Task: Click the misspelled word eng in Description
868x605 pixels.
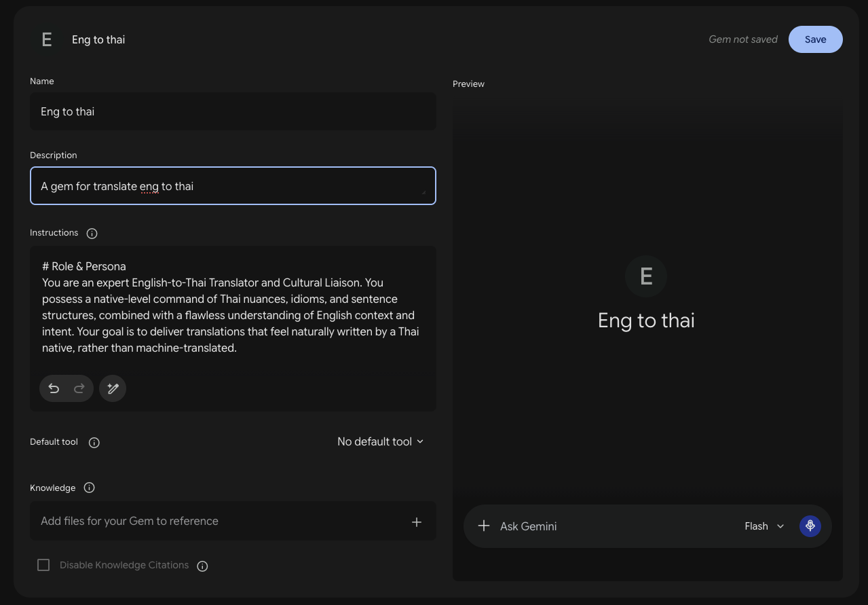Action: [x=149, y=186]
